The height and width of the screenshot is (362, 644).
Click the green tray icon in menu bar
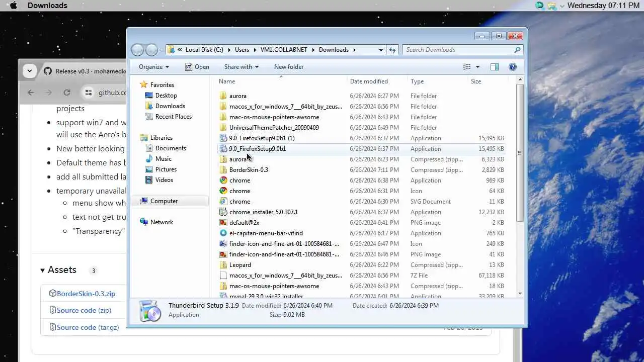[x=540, y=6]
